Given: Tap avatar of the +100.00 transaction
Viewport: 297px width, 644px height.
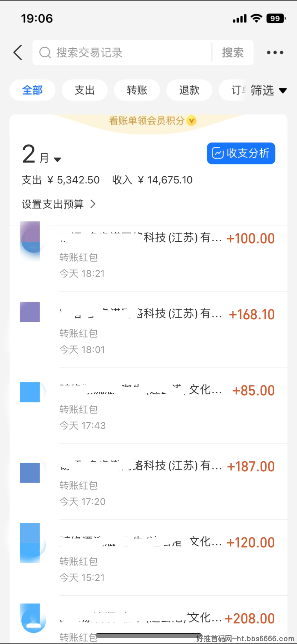Looking at the screenshot, I should coord(30,241).
